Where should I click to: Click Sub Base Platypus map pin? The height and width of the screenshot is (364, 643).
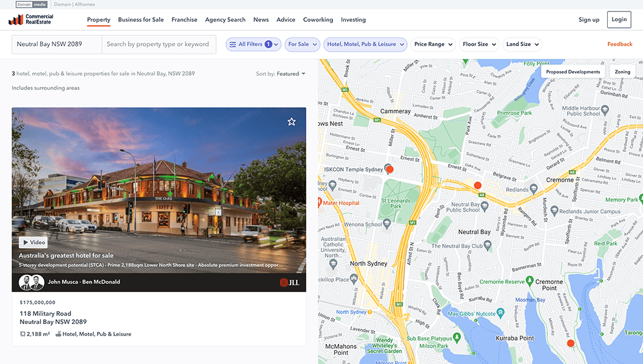click(x=457, y=337)
